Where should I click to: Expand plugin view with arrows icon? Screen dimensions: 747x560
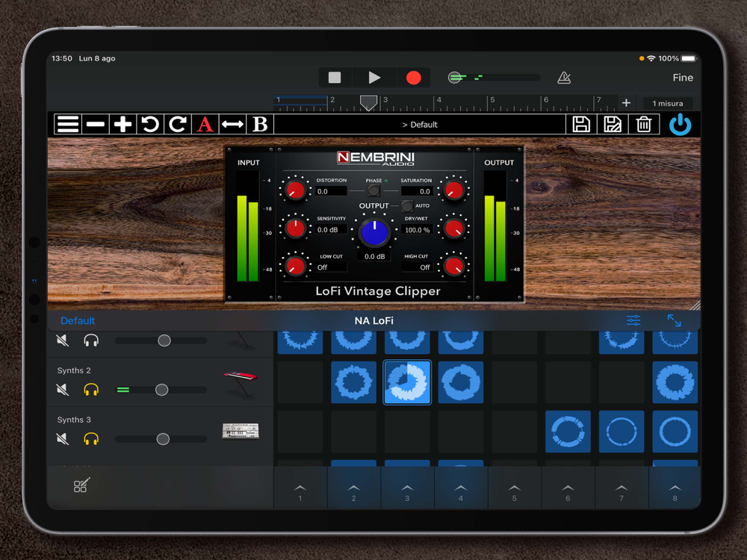coord(674,320)
